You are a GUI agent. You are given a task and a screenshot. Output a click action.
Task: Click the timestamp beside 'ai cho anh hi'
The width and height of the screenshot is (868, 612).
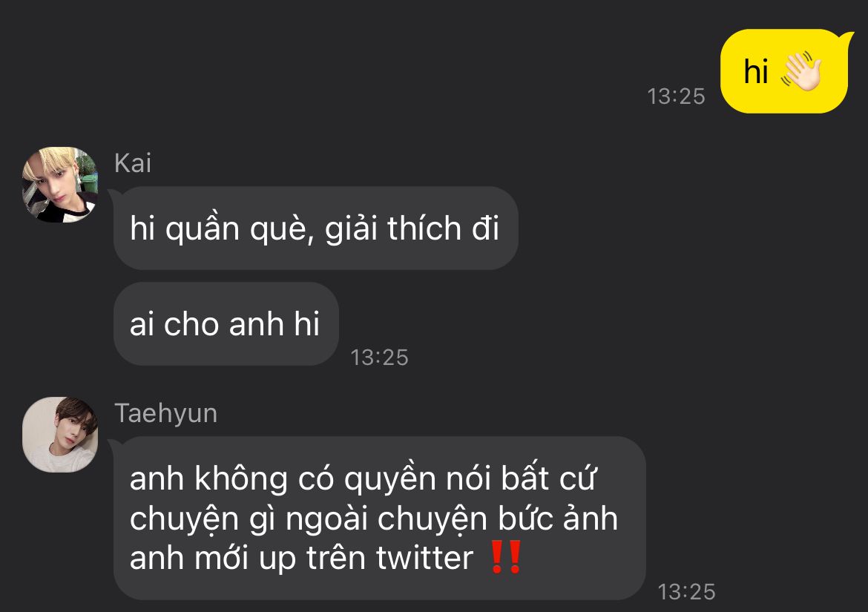[x=379, y=358]
